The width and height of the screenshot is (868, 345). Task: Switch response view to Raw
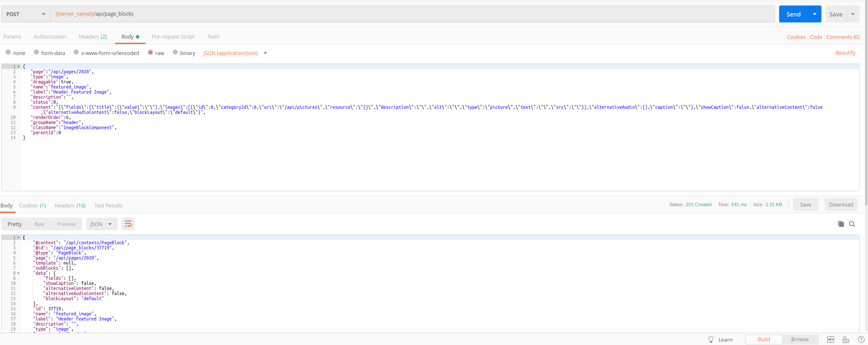click(39, 224)
